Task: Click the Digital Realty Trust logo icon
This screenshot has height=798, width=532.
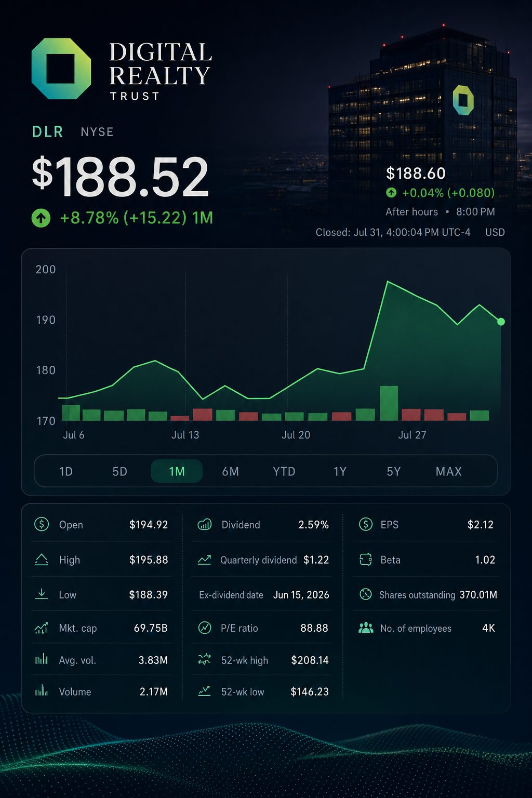Action: coord(61,69)
